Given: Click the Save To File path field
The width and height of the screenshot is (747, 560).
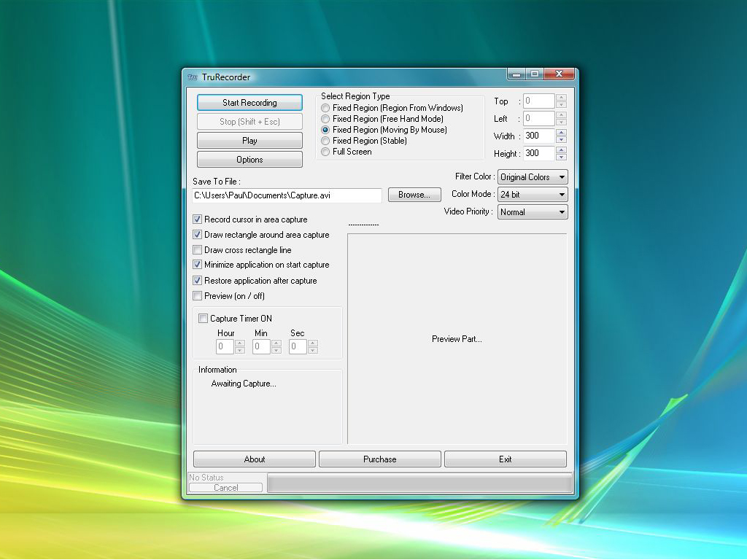Looking at the screenshot, I should click(x=286, y=195).
